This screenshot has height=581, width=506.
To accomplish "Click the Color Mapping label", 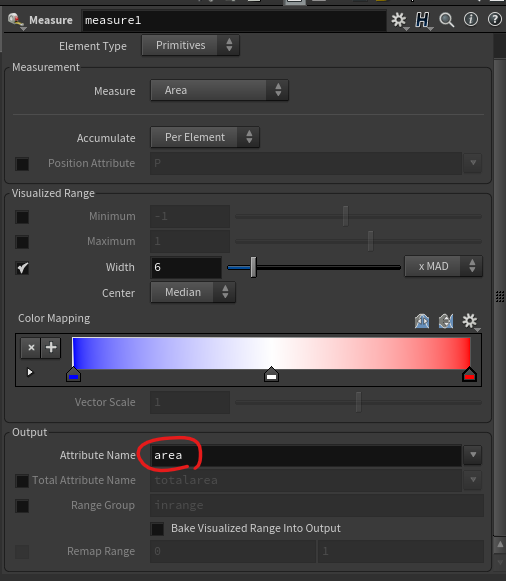I will click(x=54, y=318).
